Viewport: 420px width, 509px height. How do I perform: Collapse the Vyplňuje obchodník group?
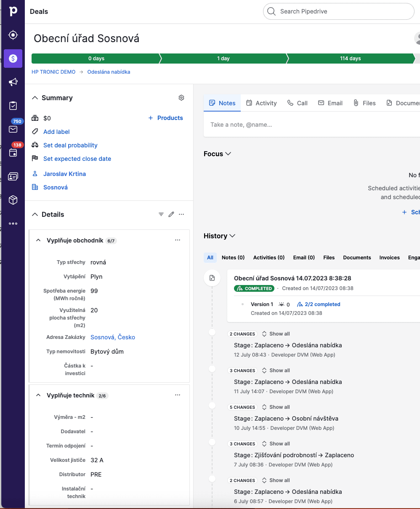pos(38,240)
